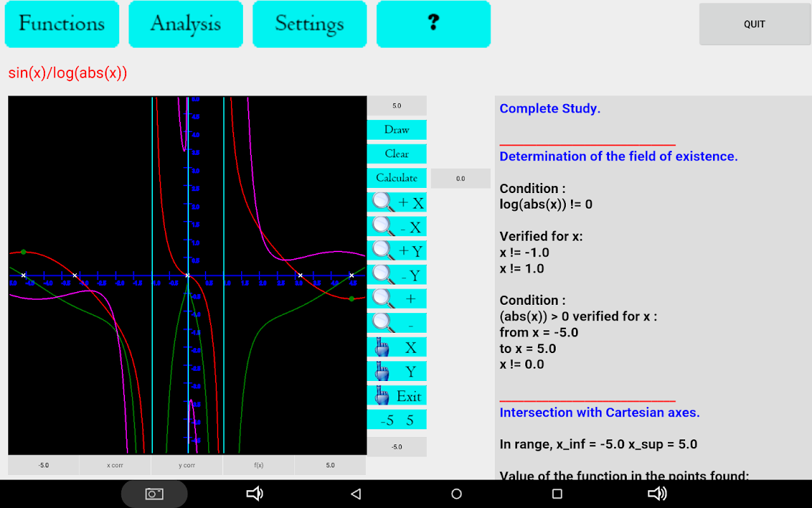Click the Draw button
The width and height of the screenshot is (812, 508).
396,130
